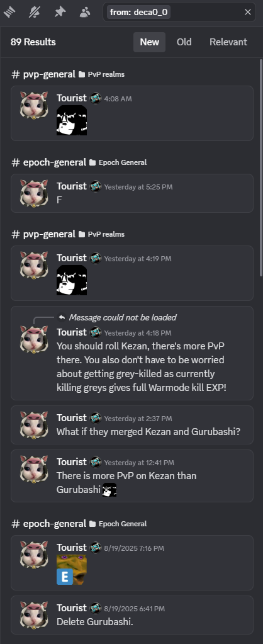263x644 pixels.
Task: Jump to "Message could not be loaded" reply
Action: pyautogui.click(x=123, y=317)
